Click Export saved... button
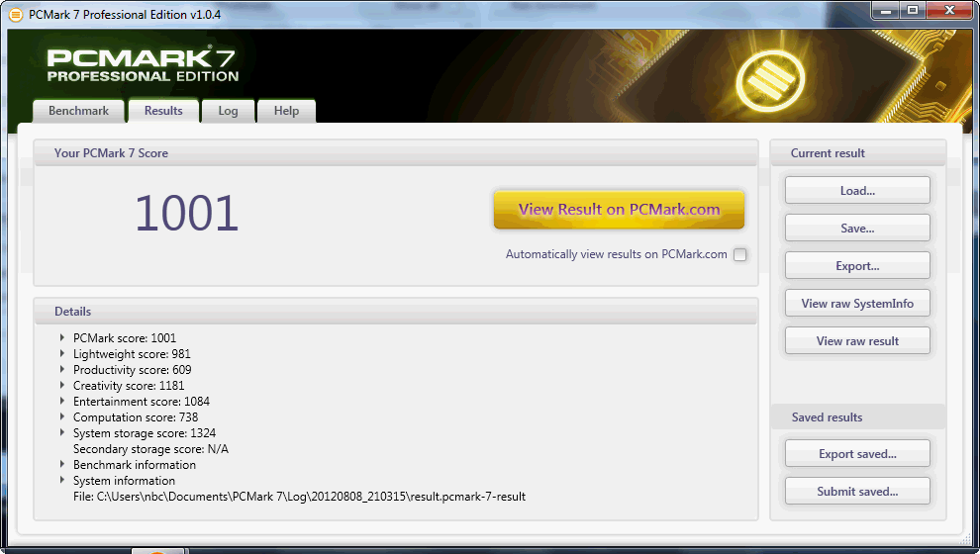This screenshot has width=980, height=554. [x=857, y=453]
